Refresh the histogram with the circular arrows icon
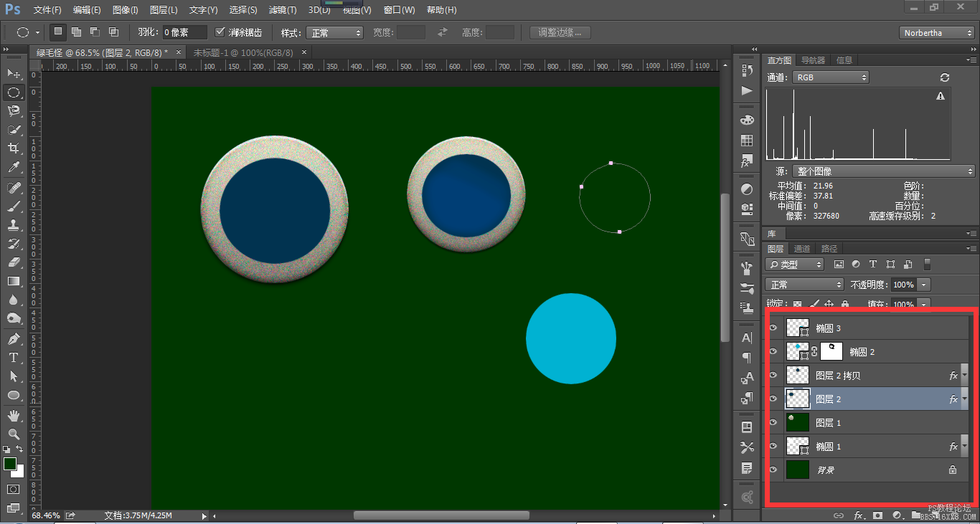 point(945,77)
